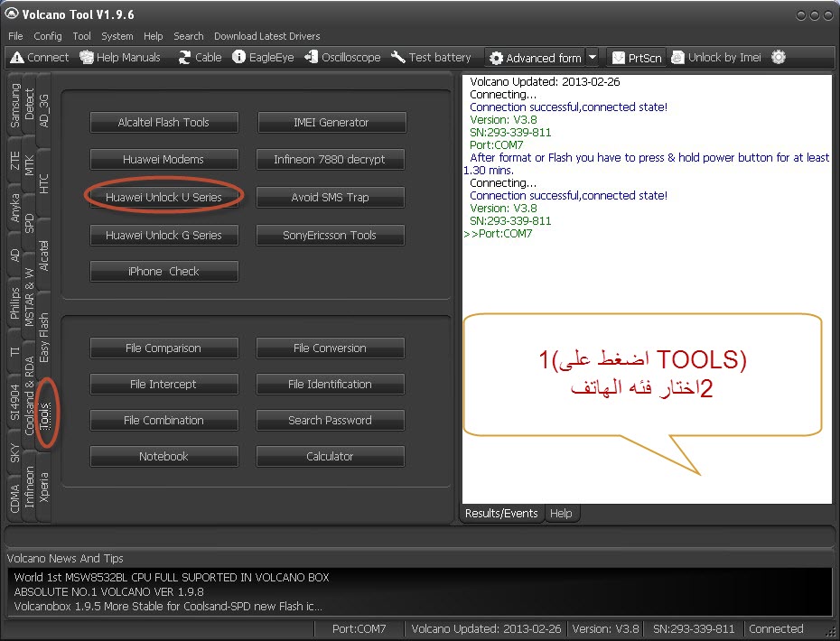Image resolution: width=840 pixels, height=641 pixels.
Task: Switch to the Alcatel side tab
Action: point(43,255)
